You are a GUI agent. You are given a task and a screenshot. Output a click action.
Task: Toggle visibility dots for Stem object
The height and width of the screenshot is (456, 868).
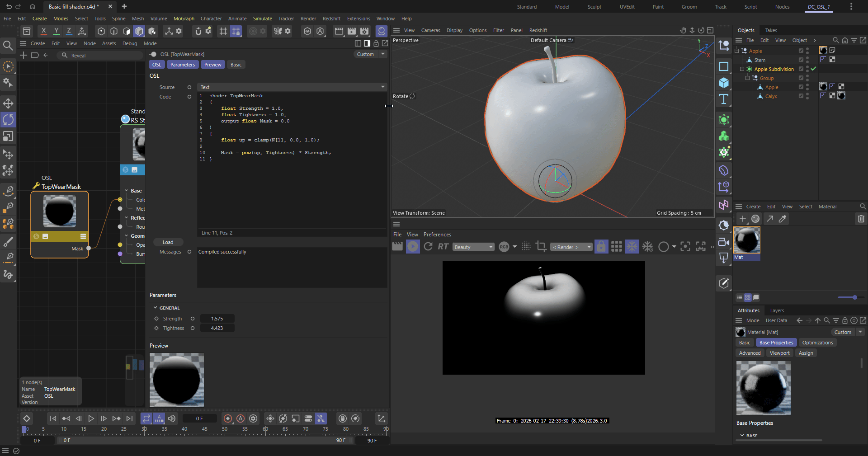(x=807, y=60)
